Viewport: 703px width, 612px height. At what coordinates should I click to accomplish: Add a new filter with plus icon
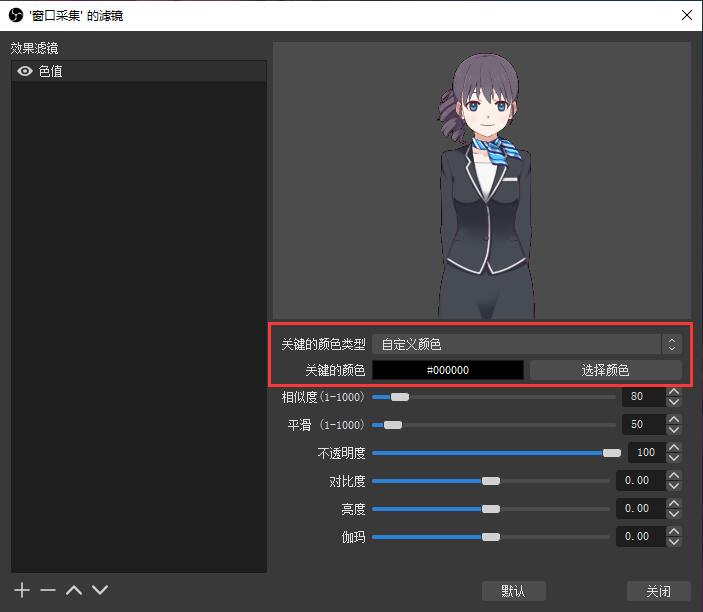coord(22,590)
